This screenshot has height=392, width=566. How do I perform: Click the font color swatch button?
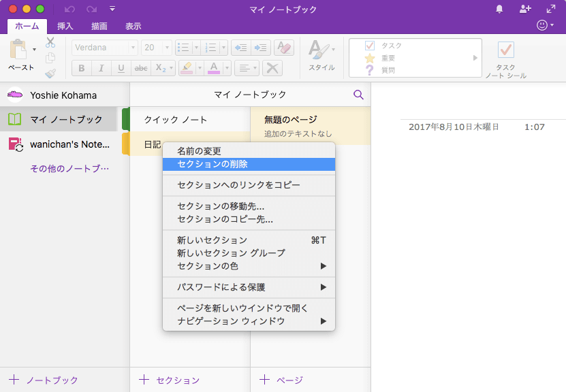pyautogui.click(x=214, y=68)
